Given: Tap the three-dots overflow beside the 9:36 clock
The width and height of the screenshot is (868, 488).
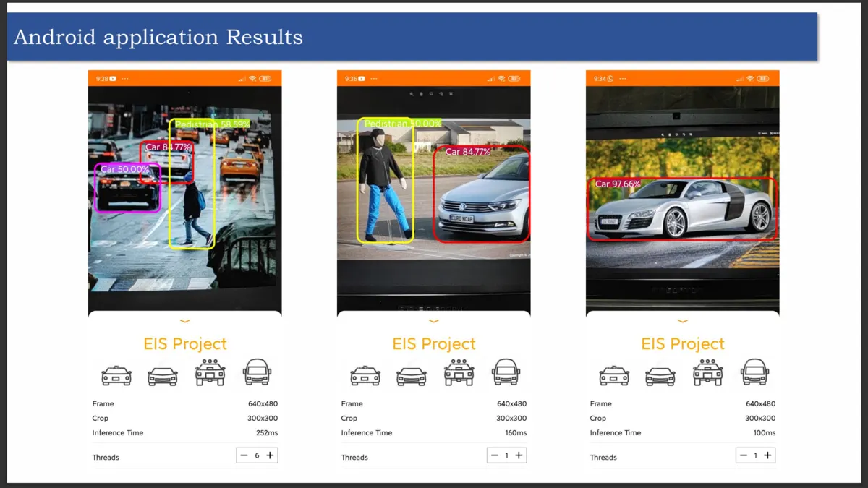Looking at the screenshot, I should coord(374,78).
